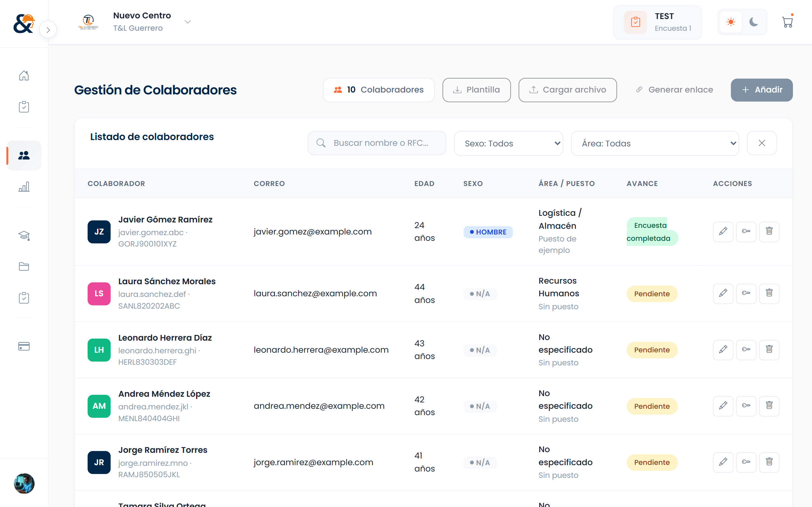Open the bar chart statistics sidebar icon

24,187
